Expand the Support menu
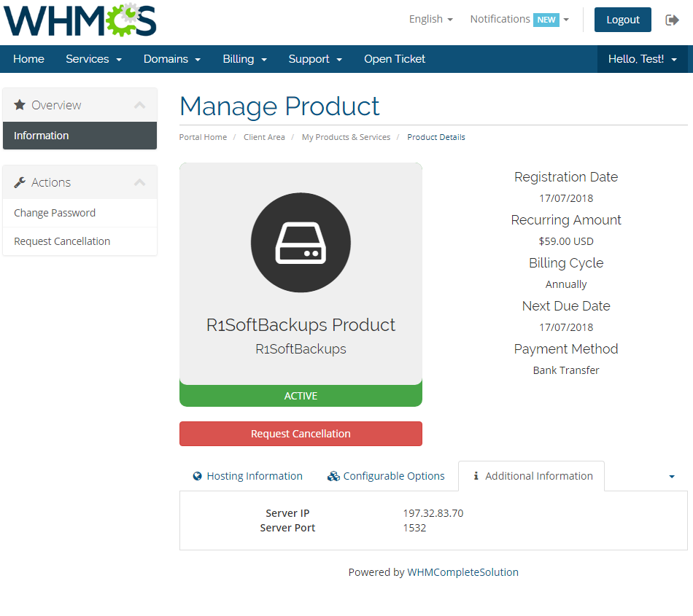Viewport: 693px width, 616px height. (x=315, y=59)
